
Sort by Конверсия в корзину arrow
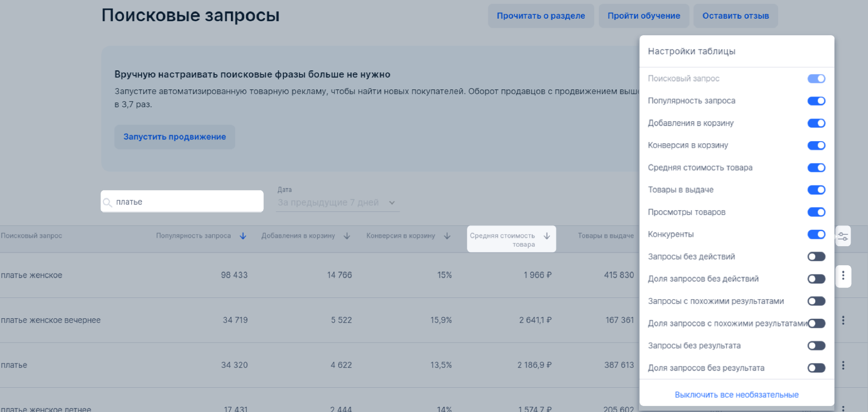coord(447,236)
